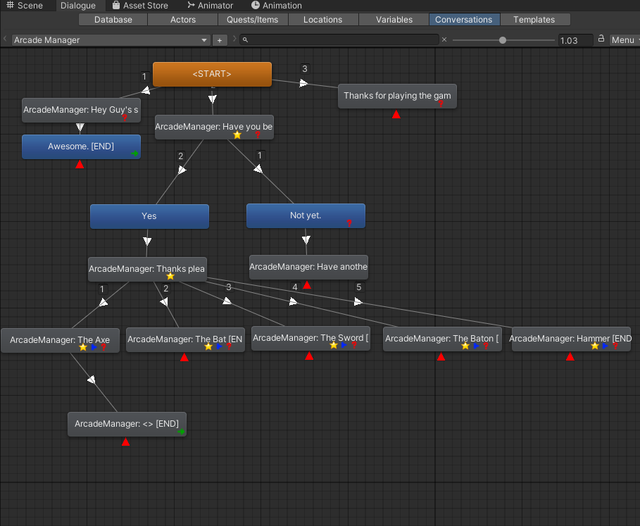Click the previous conversation arrow left of dropdown
This screenshot has width=640, height=526.
coord(5,39)
